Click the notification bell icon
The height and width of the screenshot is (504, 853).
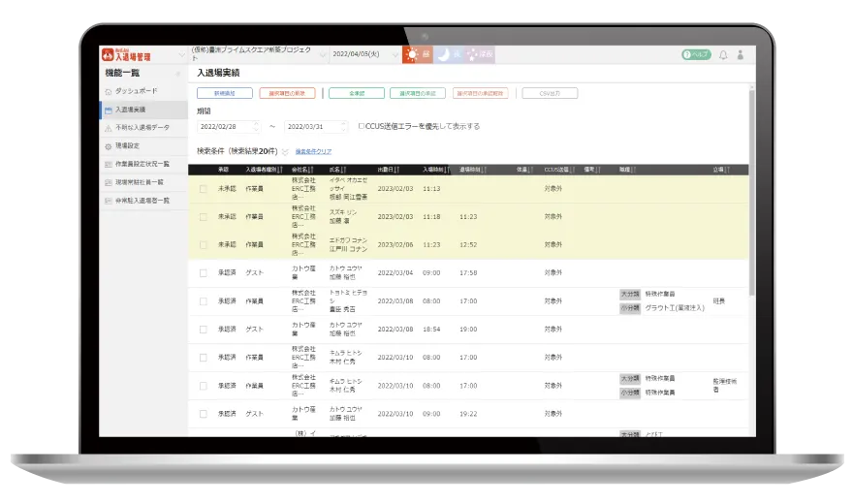[722, 55]
